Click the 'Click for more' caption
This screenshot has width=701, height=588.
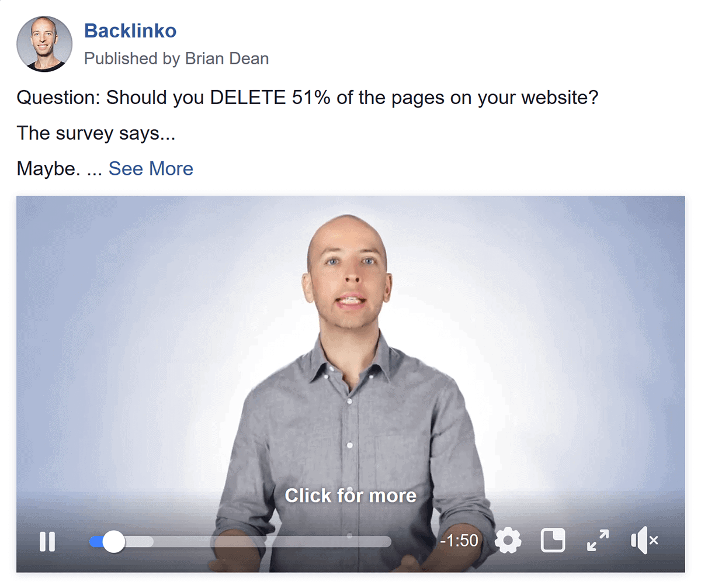[x=350, y=496]
